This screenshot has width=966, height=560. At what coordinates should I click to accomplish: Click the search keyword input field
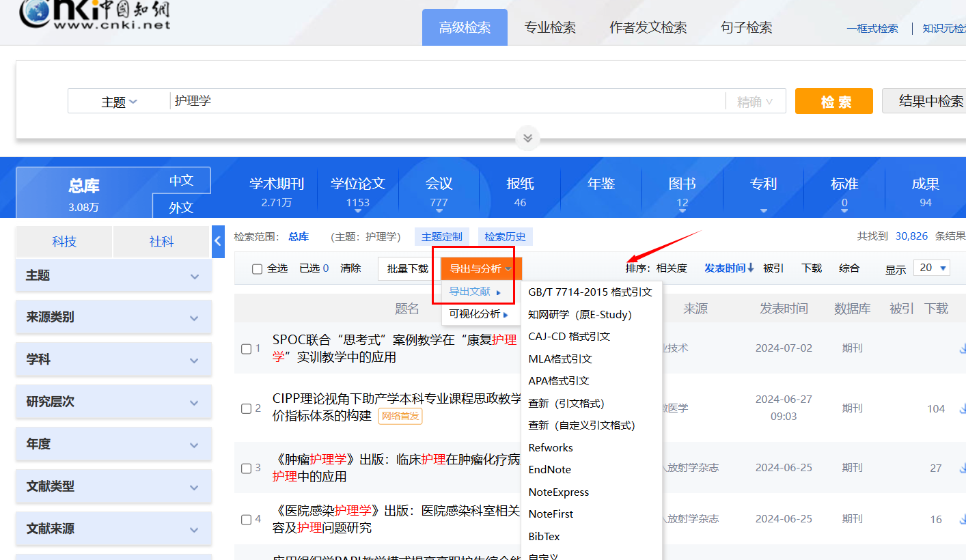point(444,101)
